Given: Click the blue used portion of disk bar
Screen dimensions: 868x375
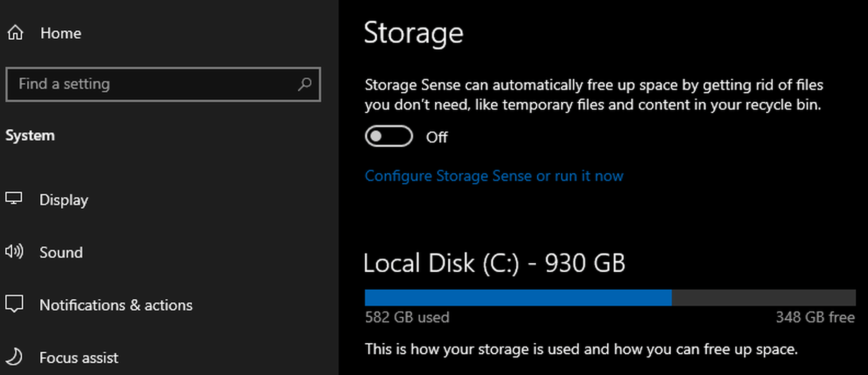Looking at the screenshot, I should 518,298.
